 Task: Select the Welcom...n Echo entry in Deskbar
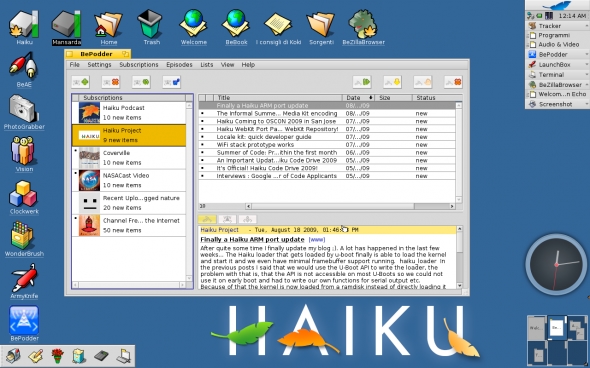(558, 94)
